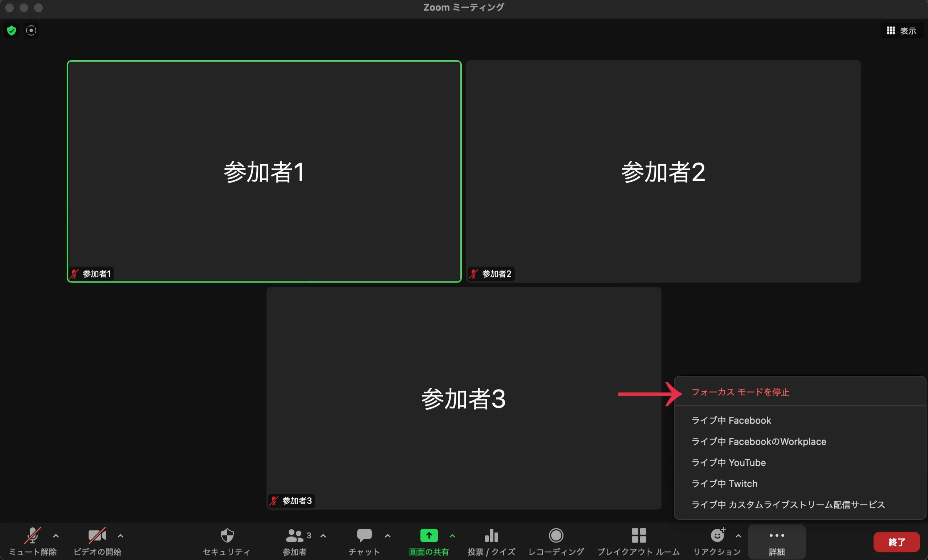Select the 参加者2 video tile
The height and width of the screenshot is (560, 928).
(x=663, y=172)
